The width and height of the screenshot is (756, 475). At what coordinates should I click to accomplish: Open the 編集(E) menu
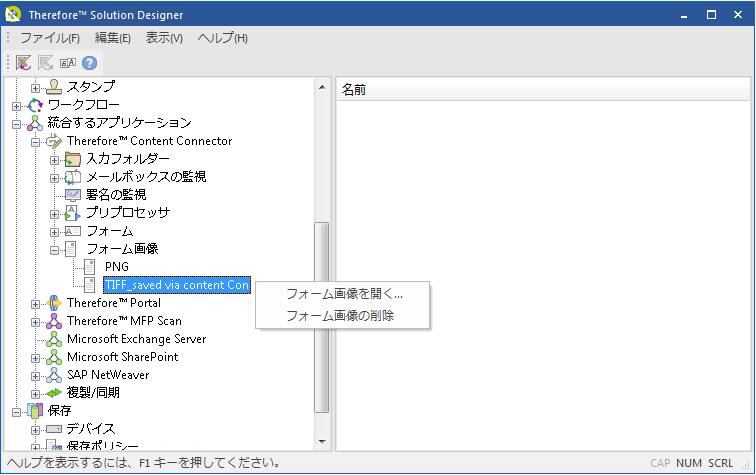click(x=112, y=38)
